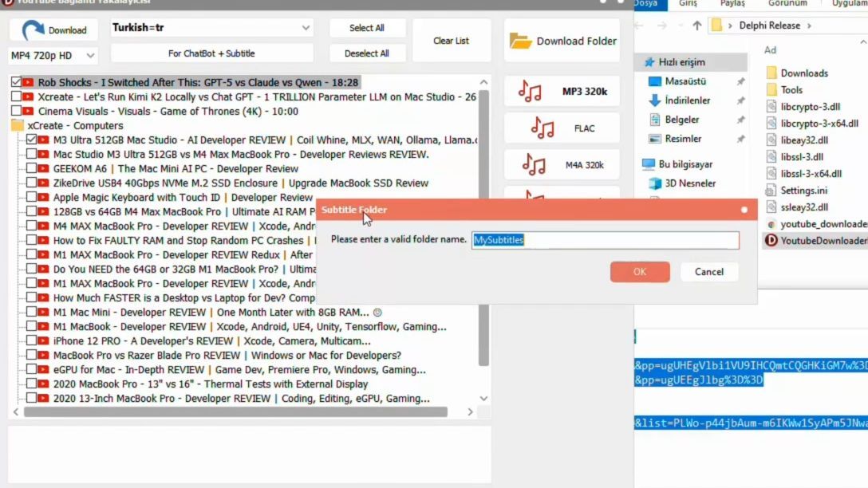Click the Settings.ini file icon

coord(771,191)
